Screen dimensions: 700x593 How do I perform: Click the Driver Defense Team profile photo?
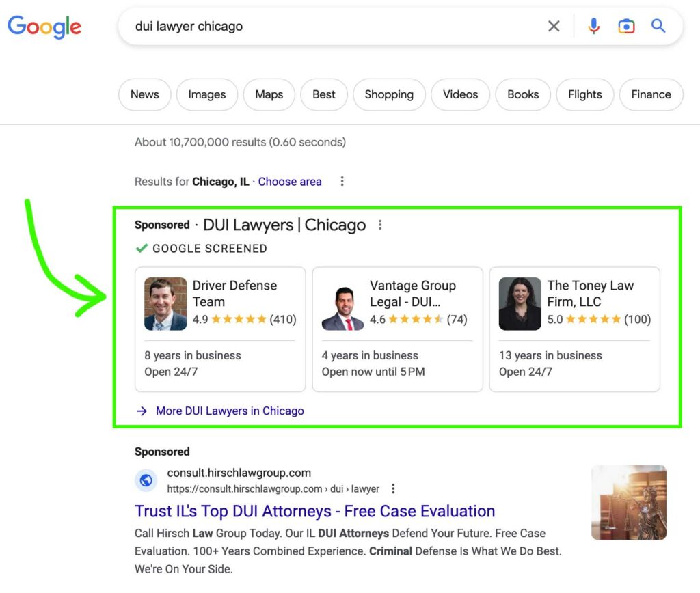(165, 304)
